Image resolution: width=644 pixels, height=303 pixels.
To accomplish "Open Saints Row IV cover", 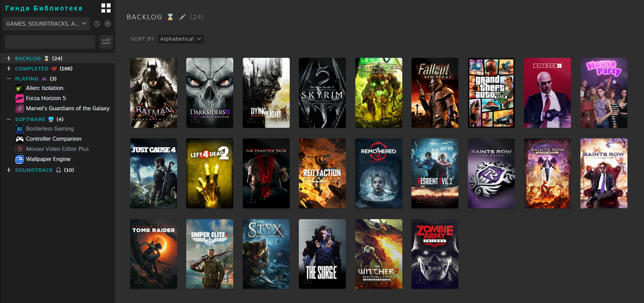I will (604, 174).
